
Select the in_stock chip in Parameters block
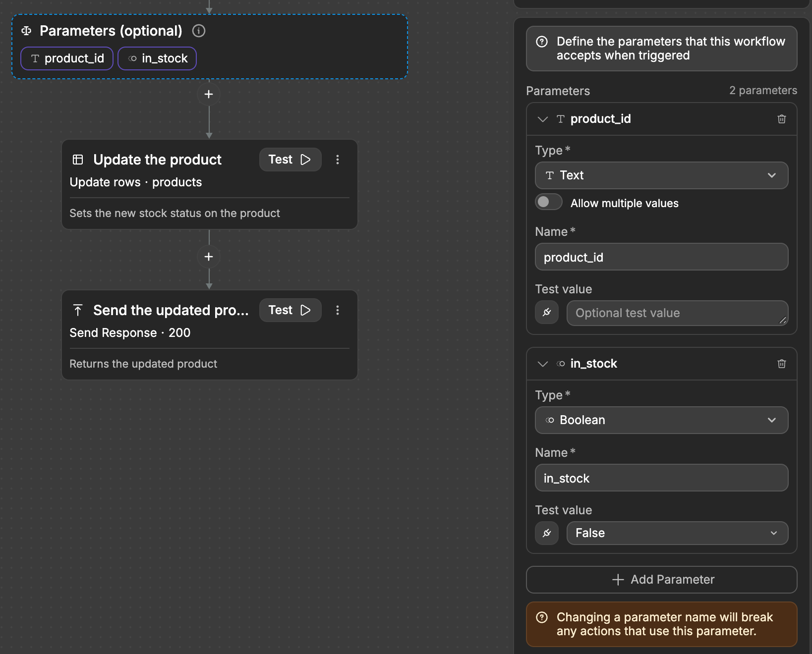[x=157, y=58]
